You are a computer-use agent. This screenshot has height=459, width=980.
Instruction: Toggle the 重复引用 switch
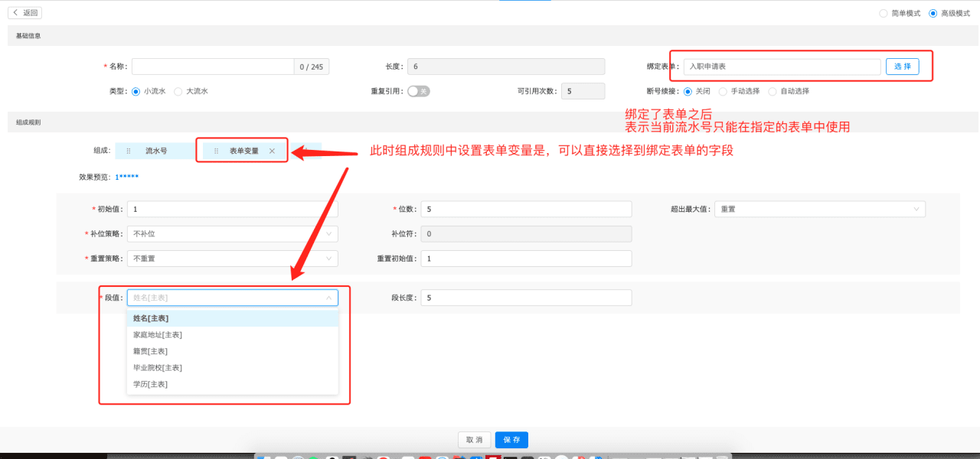(x=419, y=91)
